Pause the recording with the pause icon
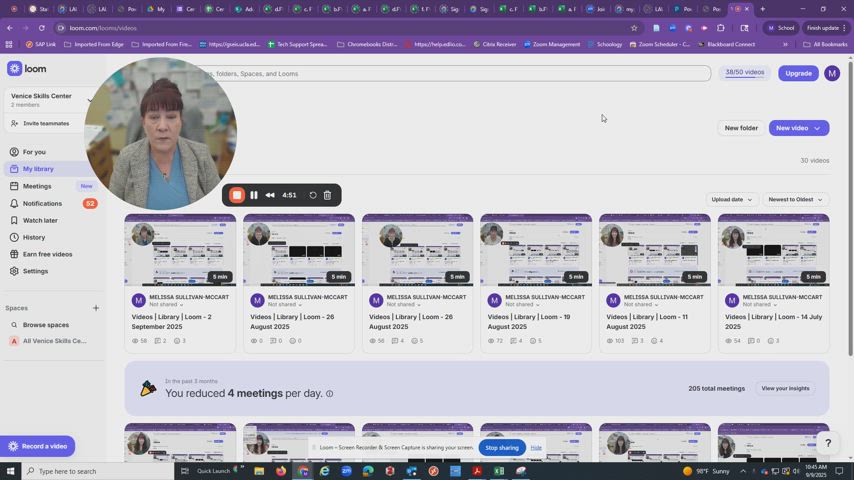Screen dimensions: 854x480 click(x=254, y=195)
